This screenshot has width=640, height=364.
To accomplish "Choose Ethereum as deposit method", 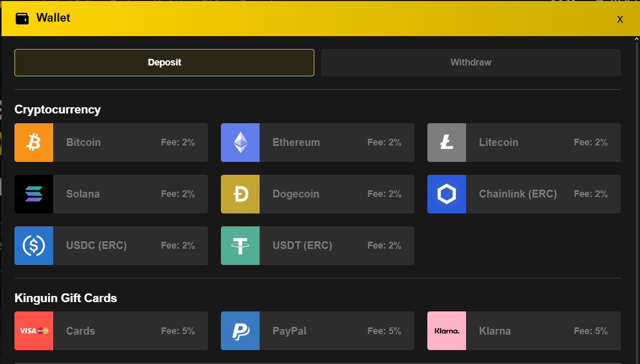I will pyautogui.click(x=317, y=142).
